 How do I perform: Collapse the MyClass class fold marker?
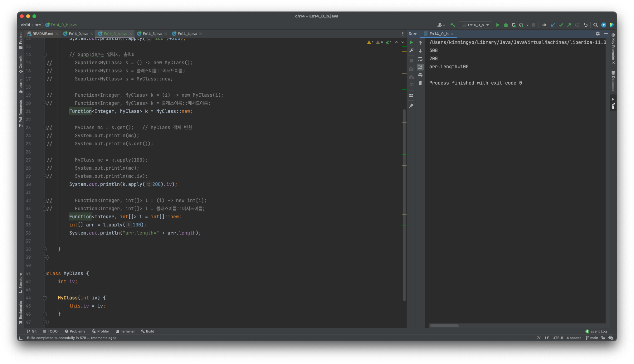45,274
